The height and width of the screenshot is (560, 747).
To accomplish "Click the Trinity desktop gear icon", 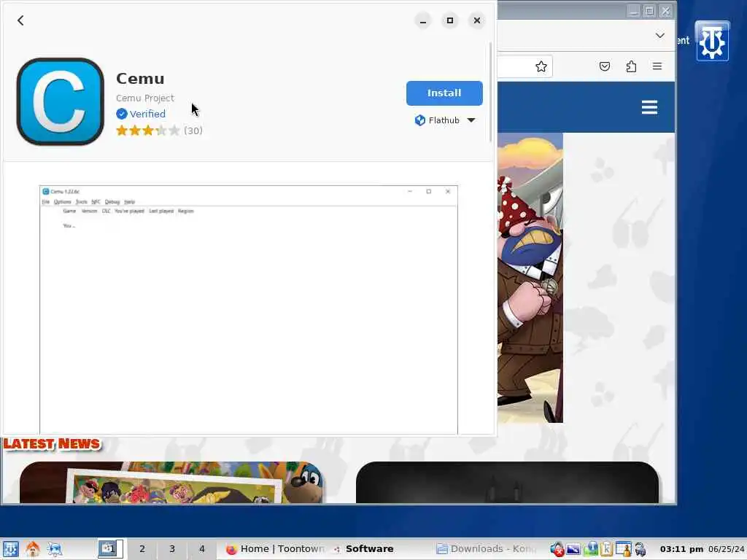I will 712,42.
